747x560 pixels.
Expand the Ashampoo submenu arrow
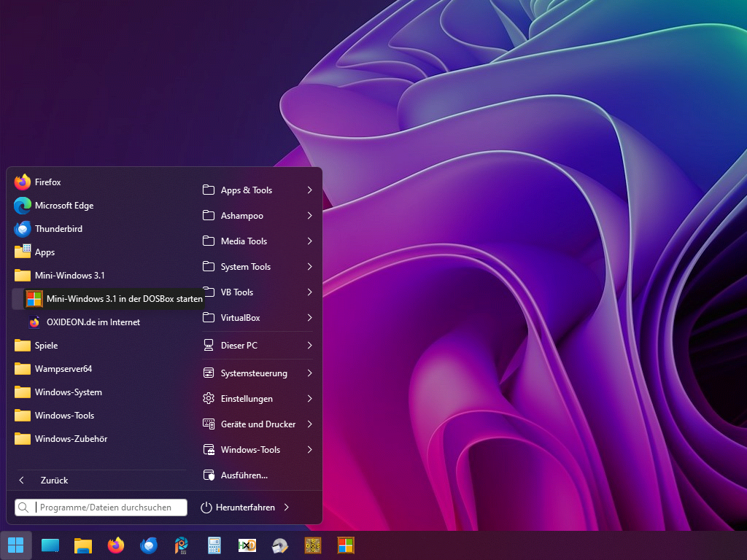(x=309, y=216)
